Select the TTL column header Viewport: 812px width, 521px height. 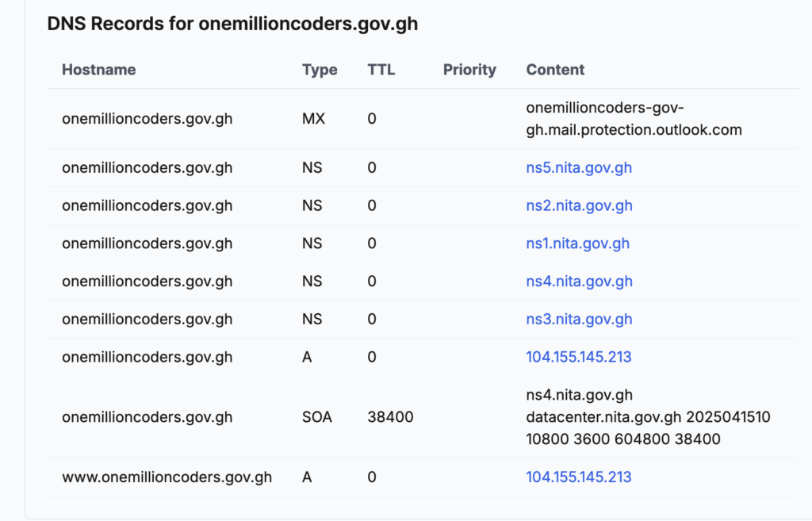coord(381,70)
